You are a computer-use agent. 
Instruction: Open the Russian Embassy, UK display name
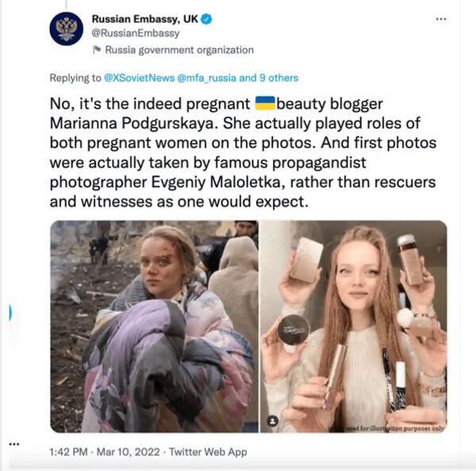(x=145, y=19)
